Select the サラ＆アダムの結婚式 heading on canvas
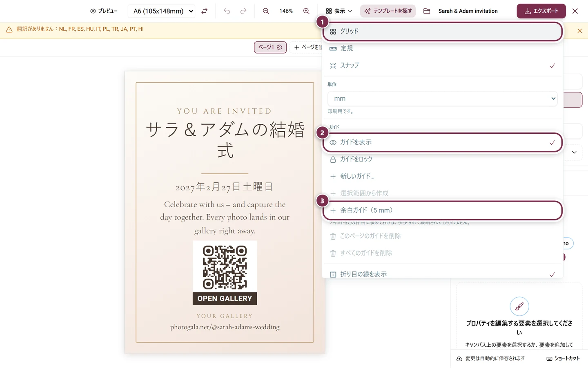588x368 pixels. click(x=225, y=140)
